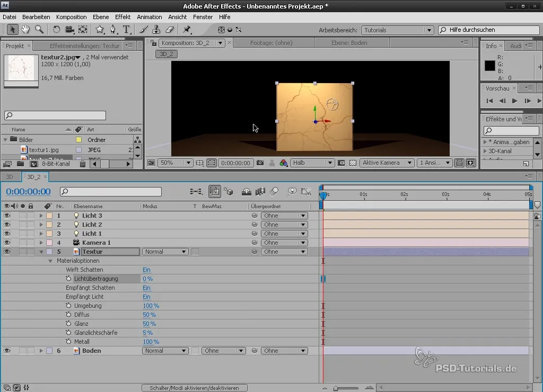Toggle stopwatch for Metall
Image resolution: width=543 pixels, height=392 pixels.
tap(68, 342)
